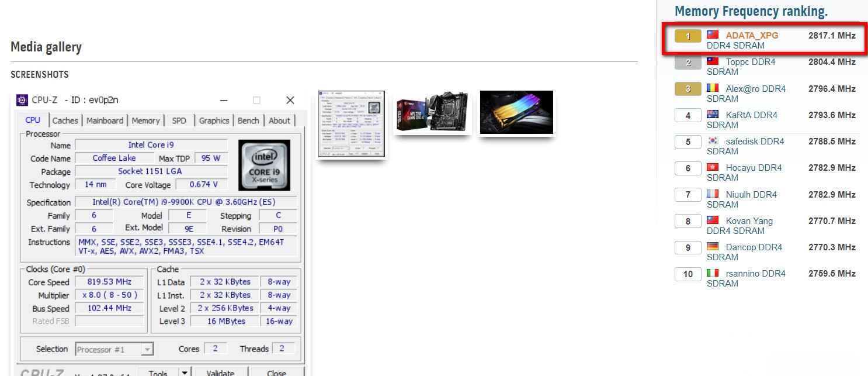Click the Italian flag beside rsannino
The width and height of the screenshot is (868, 376).
[713, 273]
